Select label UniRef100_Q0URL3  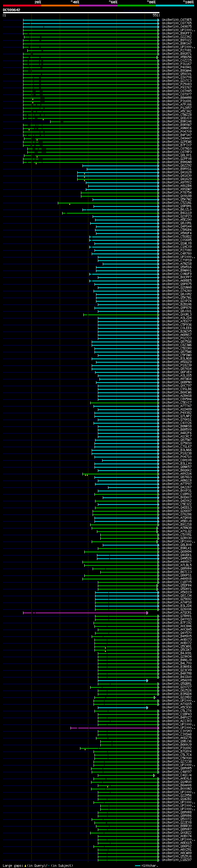tap(176, 315)
